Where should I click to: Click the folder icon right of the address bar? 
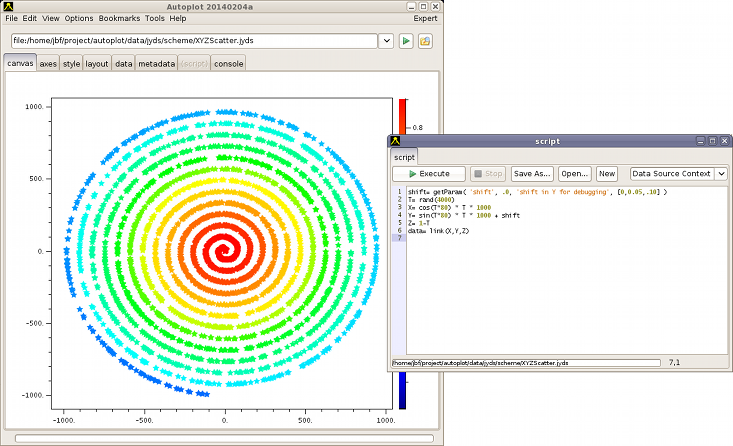[x=425, y=41]
